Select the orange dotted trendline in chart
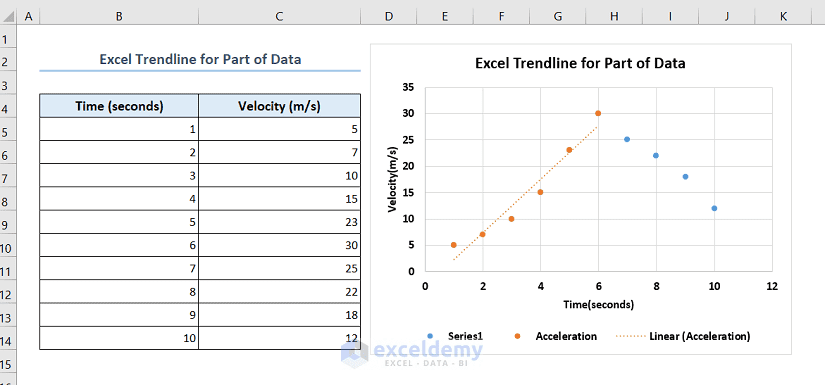This screenshot has height=385, width=825. pos(525,192)
